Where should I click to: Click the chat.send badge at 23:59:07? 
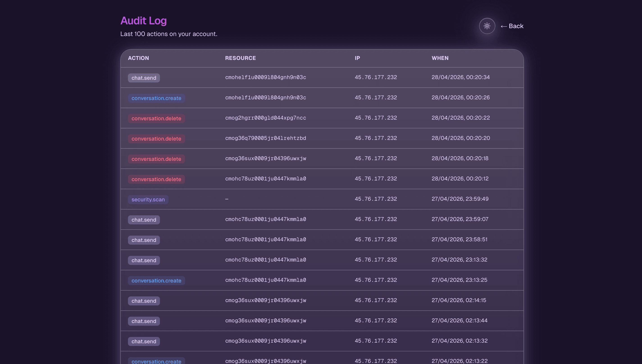click(x=144, y=219)
